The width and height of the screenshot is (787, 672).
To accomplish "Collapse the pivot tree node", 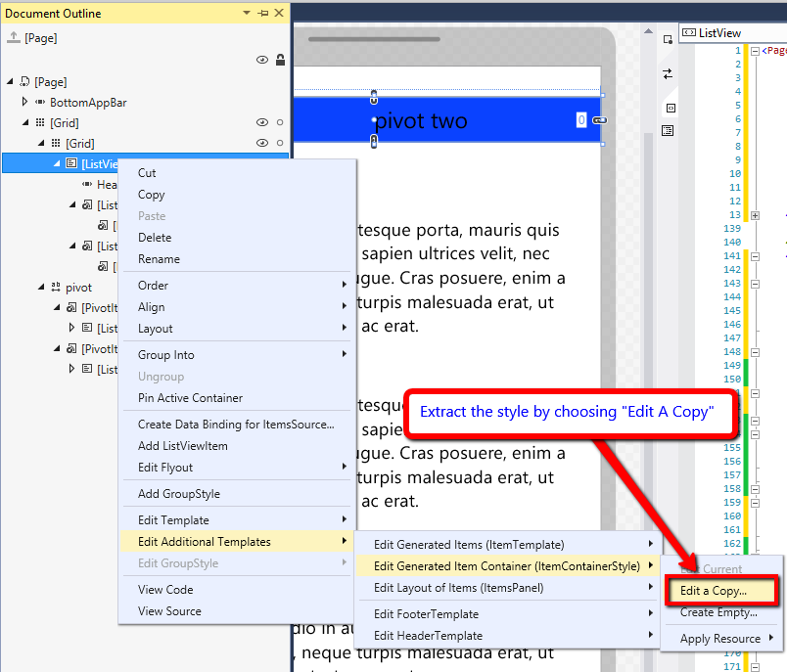I will pyautogui.click(x=41, y=288).
